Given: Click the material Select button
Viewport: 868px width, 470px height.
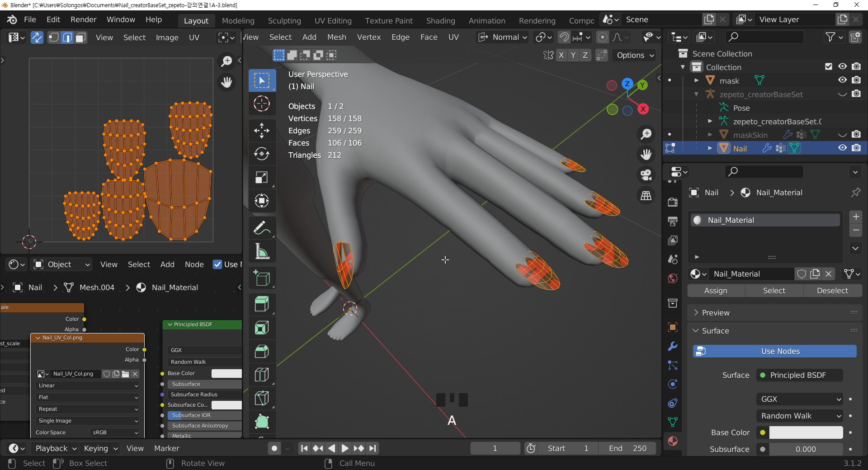Looking at the screenshot, I should (774, 291).
